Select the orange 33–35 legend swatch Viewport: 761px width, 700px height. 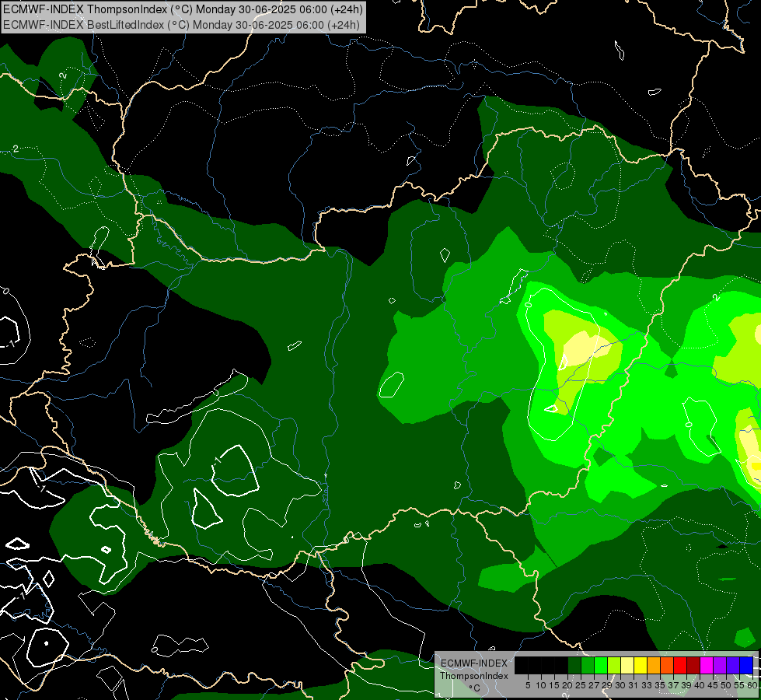click(x=654, y=665)
